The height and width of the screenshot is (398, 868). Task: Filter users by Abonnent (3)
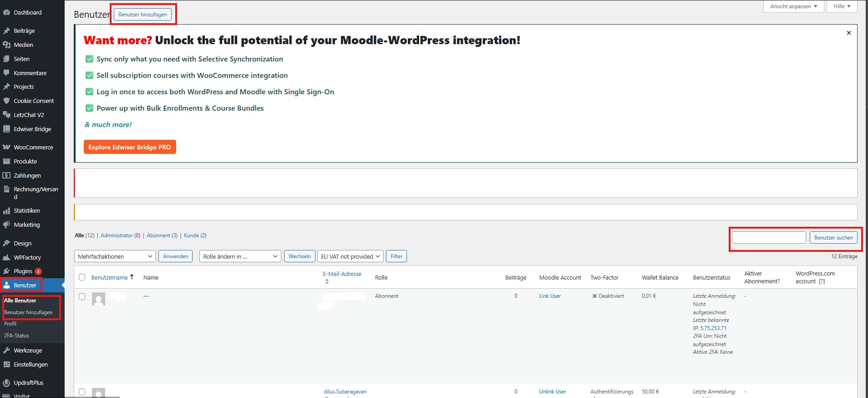(162, 235)
